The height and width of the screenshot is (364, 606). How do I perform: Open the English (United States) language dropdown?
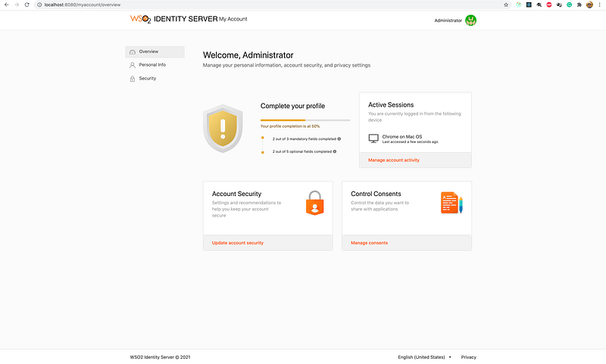424,357
